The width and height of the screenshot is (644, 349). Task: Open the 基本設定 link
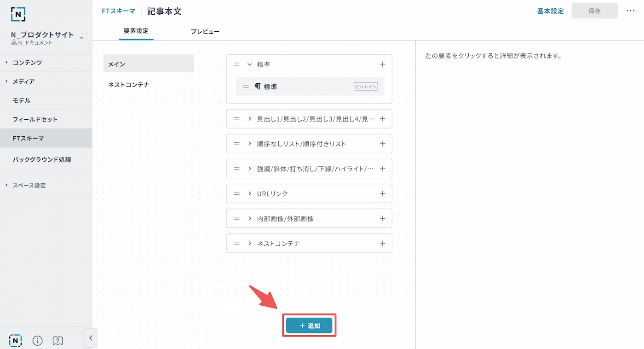coord(550,11)
